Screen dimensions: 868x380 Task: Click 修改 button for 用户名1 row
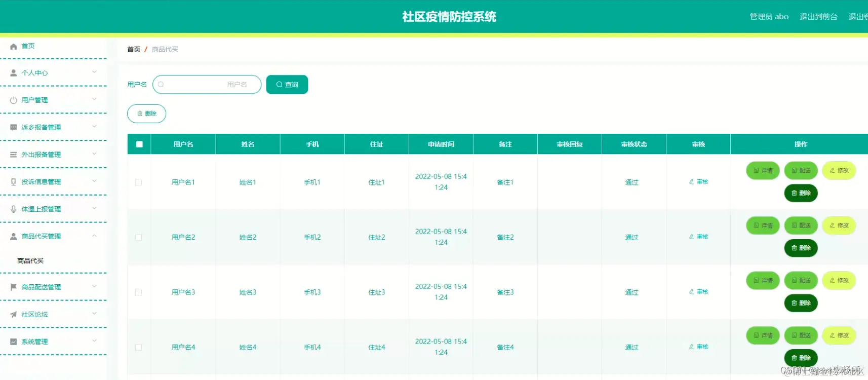click(x=839, y=171)
